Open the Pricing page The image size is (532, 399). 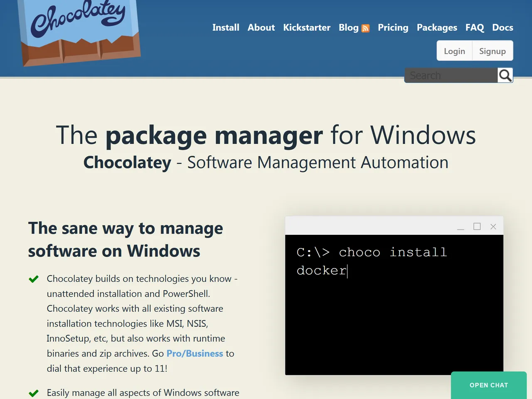click(x=393, y=27)
